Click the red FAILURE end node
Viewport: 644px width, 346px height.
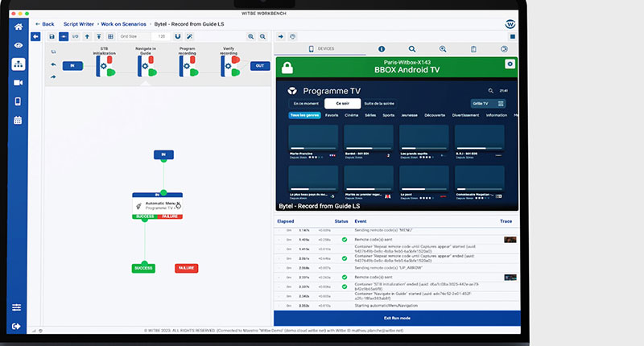click(187, 268)
